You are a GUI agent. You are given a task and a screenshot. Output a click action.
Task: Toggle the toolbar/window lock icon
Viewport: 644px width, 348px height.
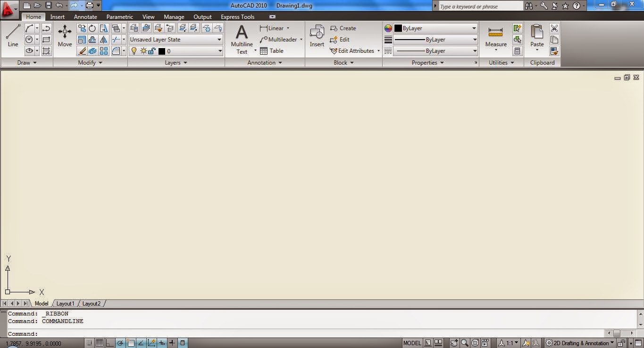click(622, 343)
